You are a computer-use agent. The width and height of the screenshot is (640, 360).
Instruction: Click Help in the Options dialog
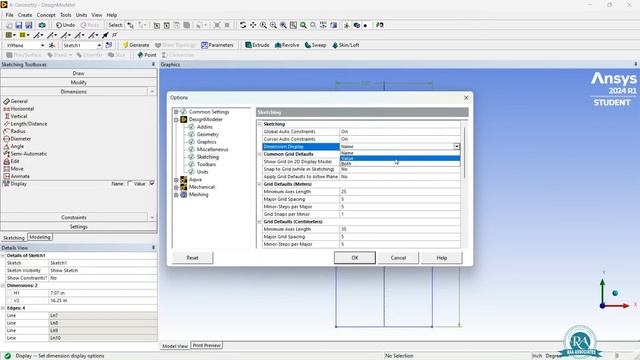(x=442, y=258)
